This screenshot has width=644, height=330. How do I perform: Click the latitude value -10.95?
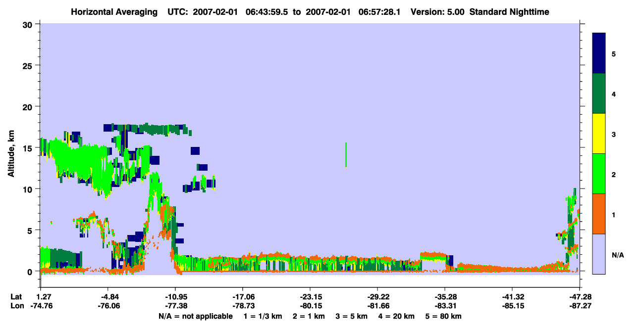[175, 297]
